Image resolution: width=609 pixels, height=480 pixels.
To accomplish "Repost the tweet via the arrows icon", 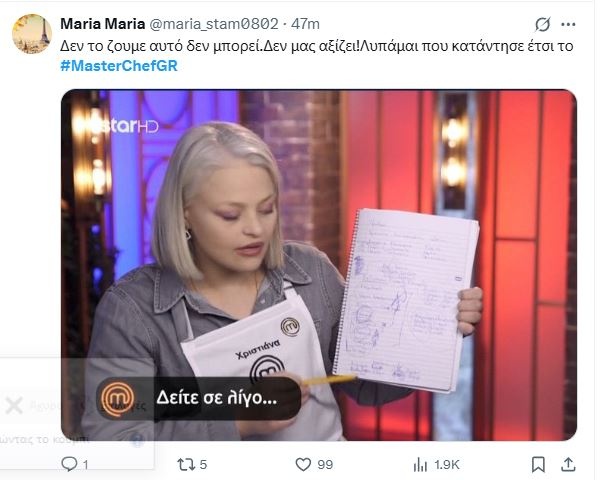I will click(x=185, y=464).
